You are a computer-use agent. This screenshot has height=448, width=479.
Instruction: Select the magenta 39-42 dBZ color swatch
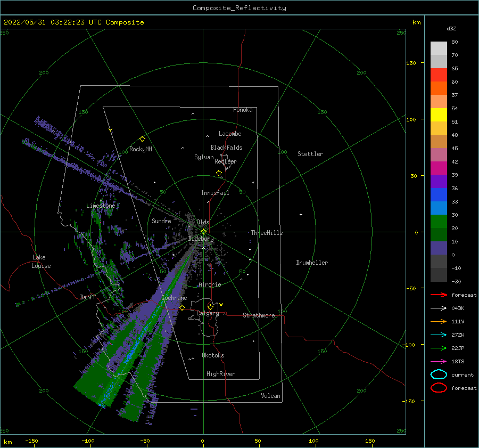click(439, 168)
